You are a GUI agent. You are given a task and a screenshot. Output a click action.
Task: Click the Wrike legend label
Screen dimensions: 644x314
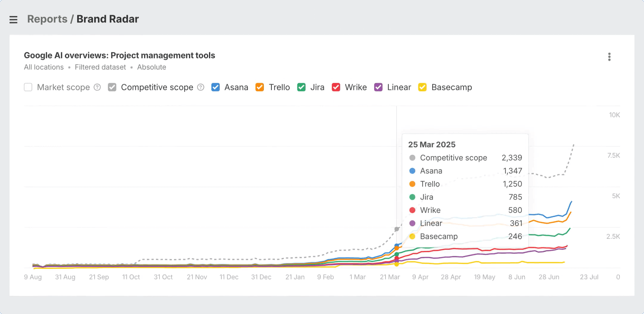[x=356, y=87]
